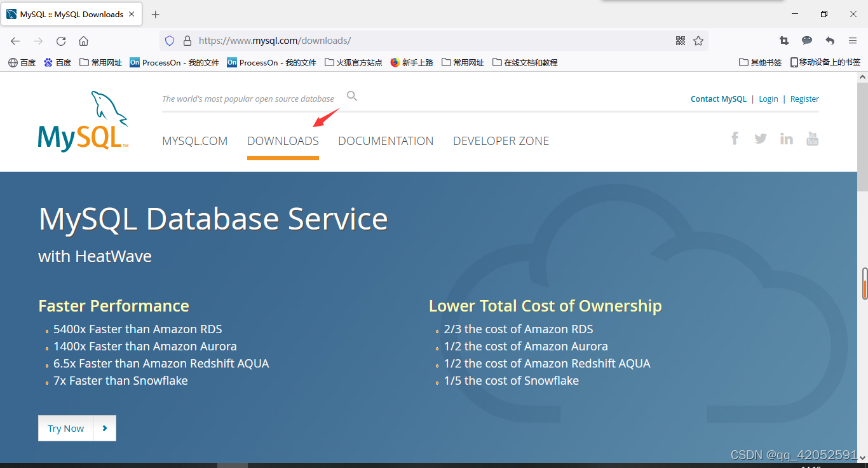Open the browser hamburger menu

coord(853,41)
